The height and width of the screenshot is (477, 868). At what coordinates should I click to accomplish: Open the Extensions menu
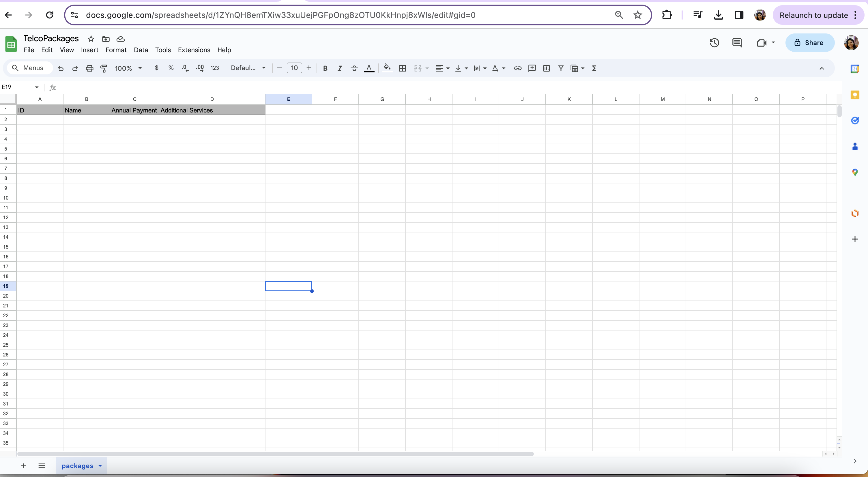194,50
